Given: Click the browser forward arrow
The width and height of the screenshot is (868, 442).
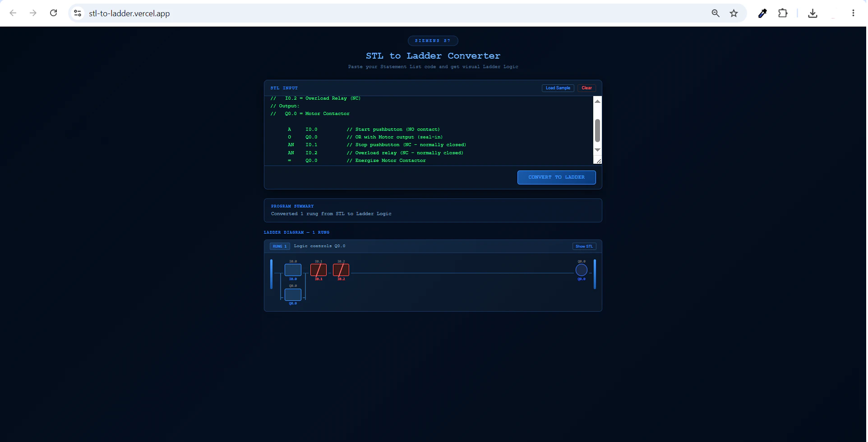Looking at the screenshot, I should [x=33, y=13].
